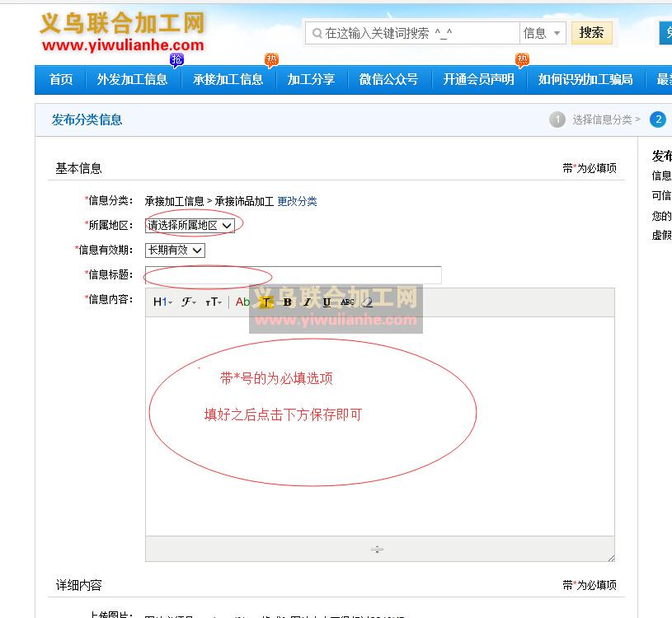Open the 外发加工信息 menu item
The height and width of the screenshot is (618, 672).
coord(132,79)
